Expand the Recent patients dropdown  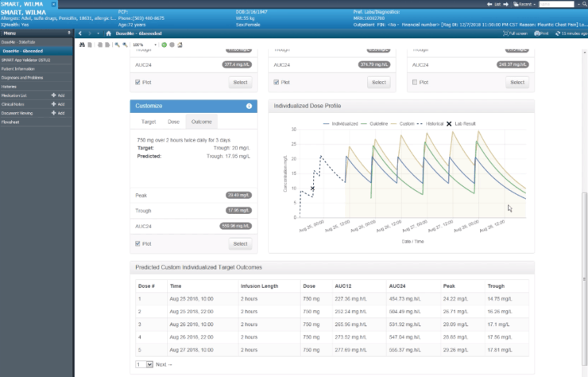(524, 4)
